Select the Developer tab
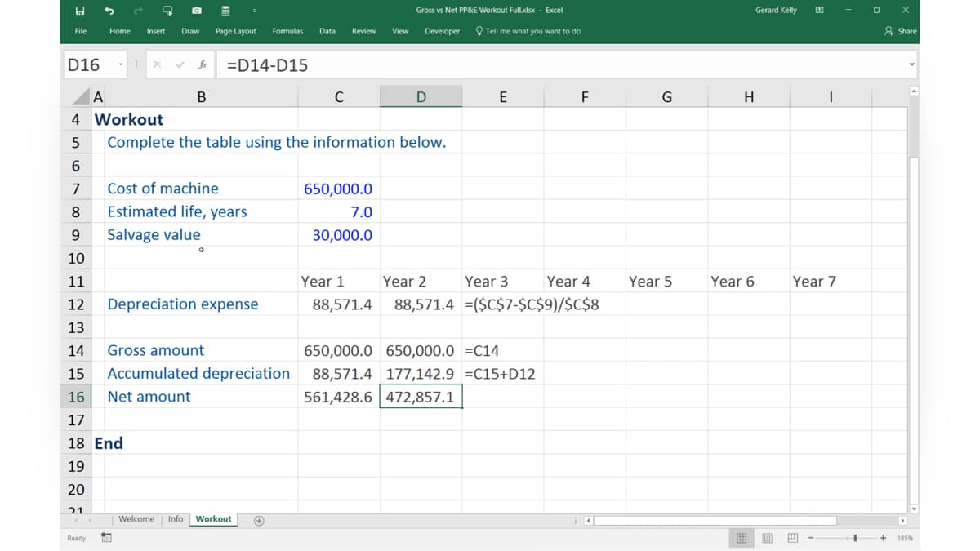 [x=442, y=31]
